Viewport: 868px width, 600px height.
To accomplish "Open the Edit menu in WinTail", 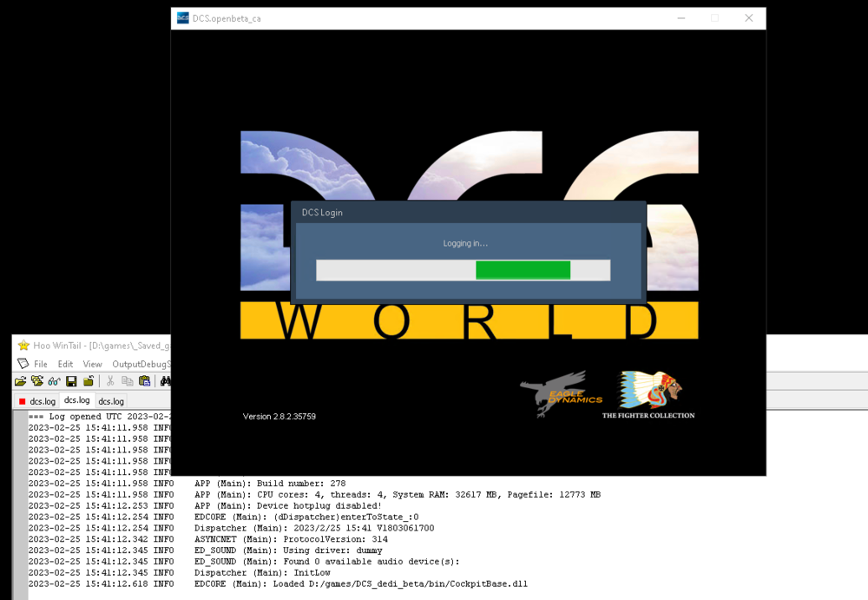I will pos(65,364).
